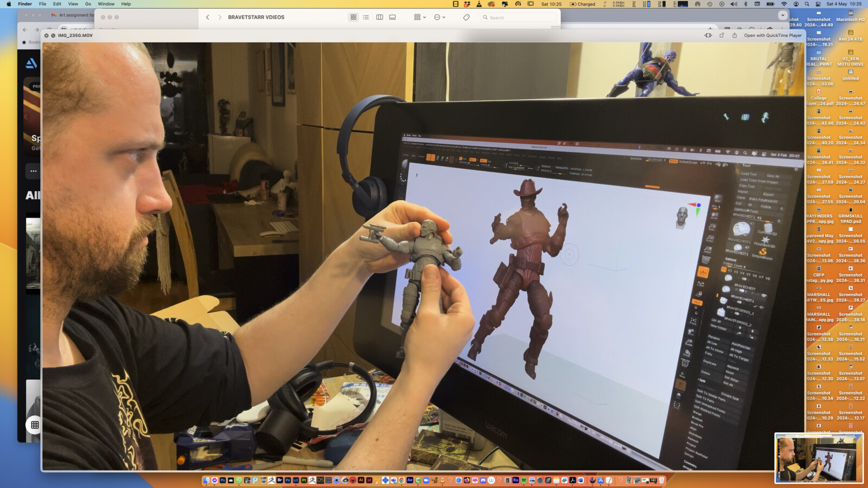Open Spotlight search in menu bar

pos(807,4)
